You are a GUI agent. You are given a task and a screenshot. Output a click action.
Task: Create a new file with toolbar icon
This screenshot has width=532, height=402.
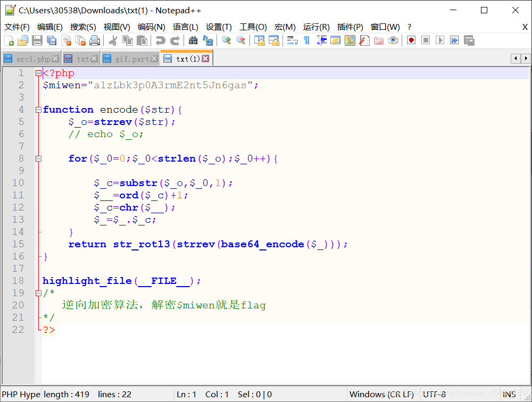pyautogui.click(x=9, y=40)
